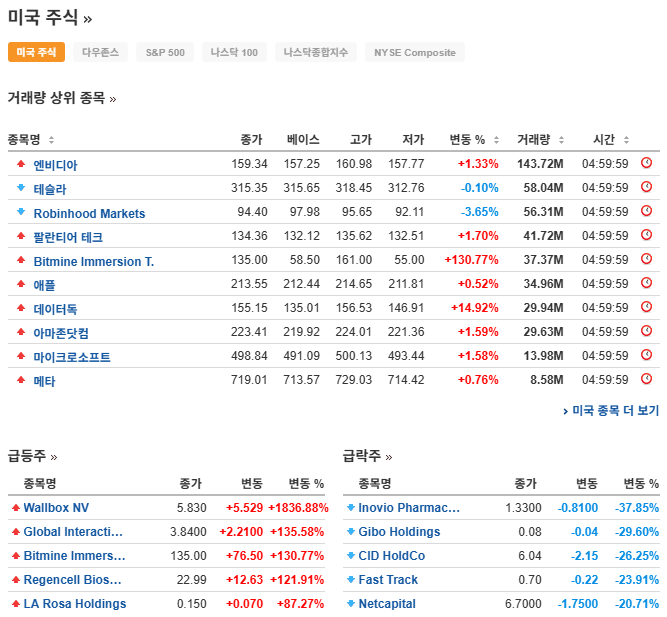Click the red up arrow beside 팔란티어 테크
The width and height of the screenshot is (667, 617).
pos(21,235)
